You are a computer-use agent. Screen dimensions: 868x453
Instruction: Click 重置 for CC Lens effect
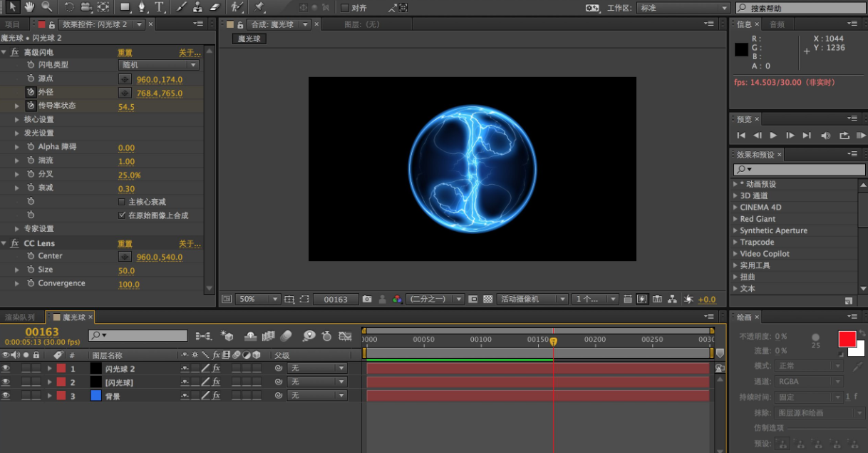pos(125,244)
